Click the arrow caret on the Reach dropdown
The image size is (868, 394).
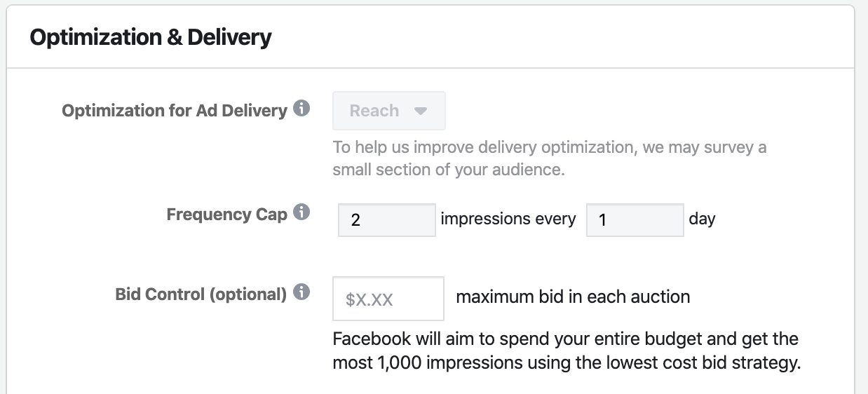(421, 111)
